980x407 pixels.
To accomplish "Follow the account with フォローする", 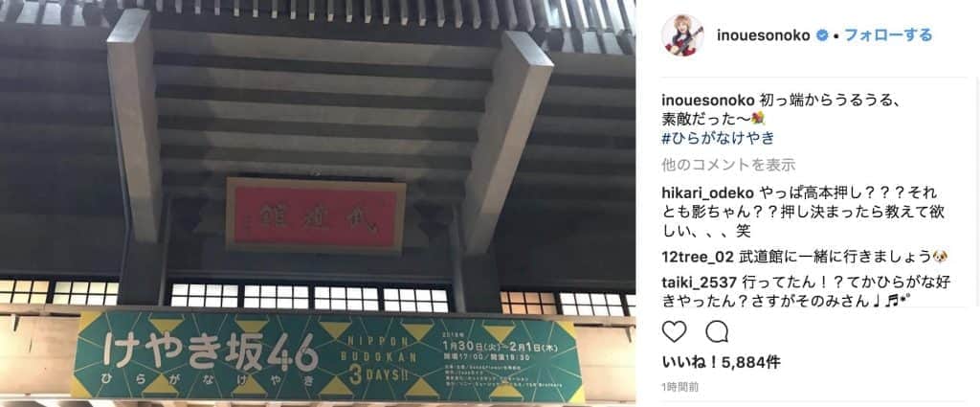I will point(888,35).
